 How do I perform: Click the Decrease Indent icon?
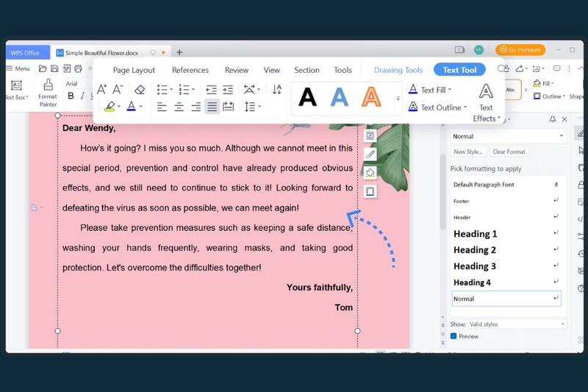coord(212,90)
